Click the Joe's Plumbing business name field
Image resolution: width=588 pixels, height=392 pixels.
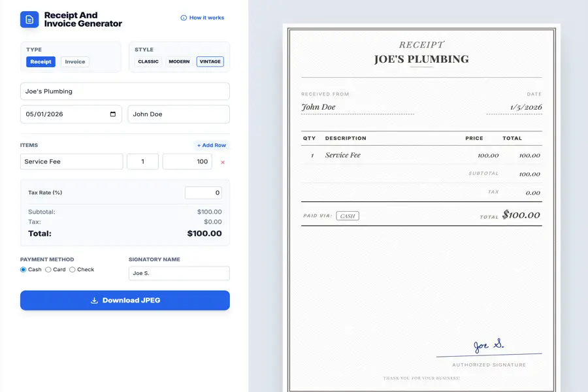click(125, 91)
